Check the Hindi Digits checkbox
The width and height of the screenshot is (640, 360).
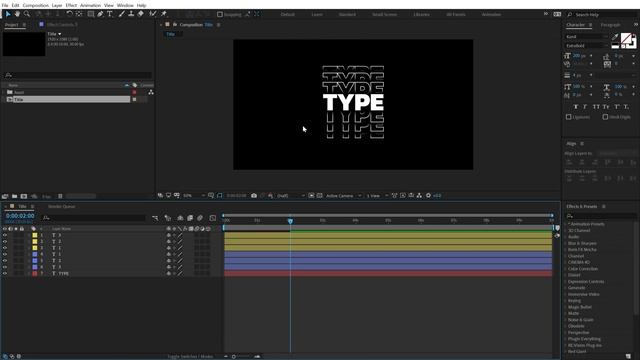click(605, 117)
